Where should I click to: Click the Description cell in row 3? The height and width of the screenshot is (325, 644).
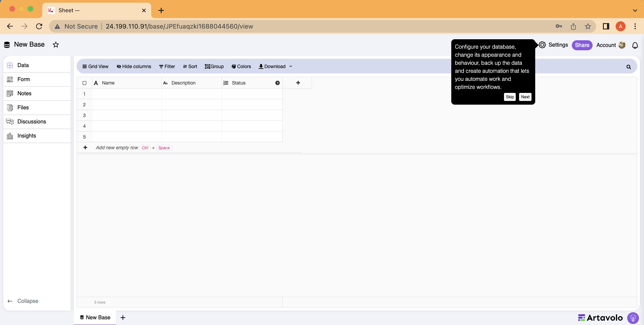(192, 115)
